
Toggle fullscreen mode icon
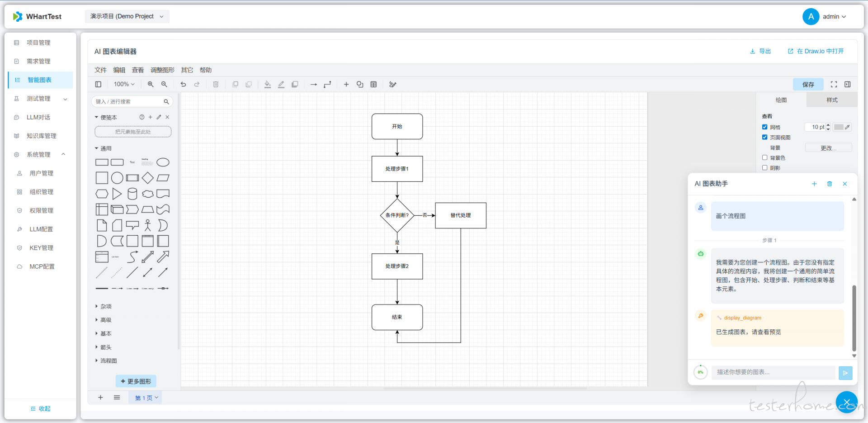[x=834, y=84]
